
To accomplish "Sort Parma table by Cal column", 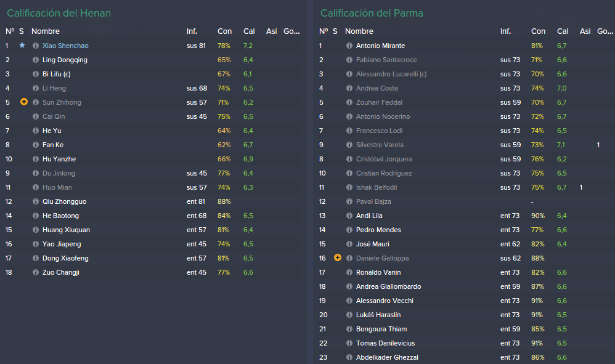I will coord(563,31).
